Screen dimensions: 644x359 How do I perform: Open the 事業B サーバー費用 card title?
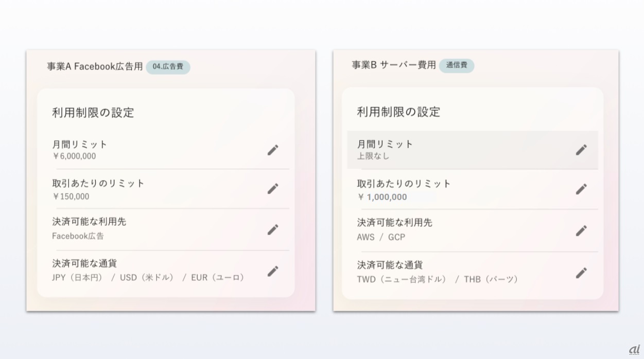click(394, 65)
